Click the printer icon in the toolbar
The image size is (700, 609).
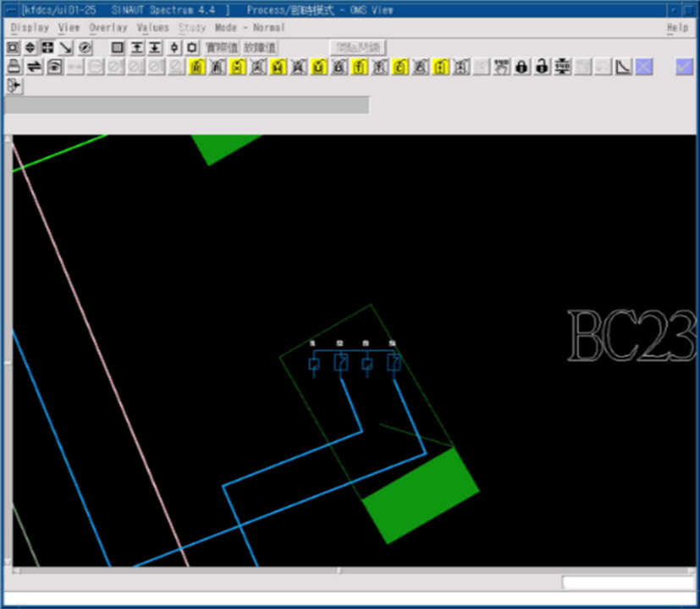click(x=14, y=67)
